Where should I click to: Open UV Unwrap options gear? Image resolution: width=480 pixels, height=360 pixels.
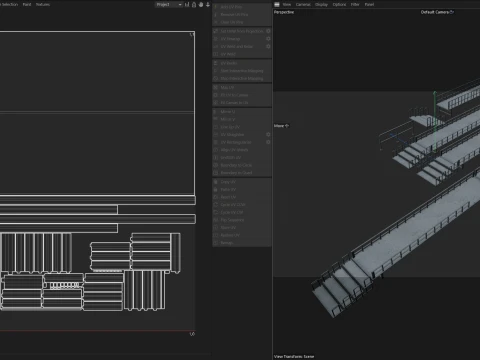coord(268,39)
